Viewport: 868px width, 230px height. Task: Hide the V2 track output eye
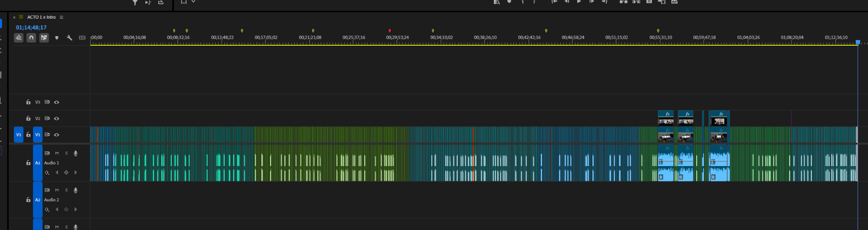coord(56,118)
